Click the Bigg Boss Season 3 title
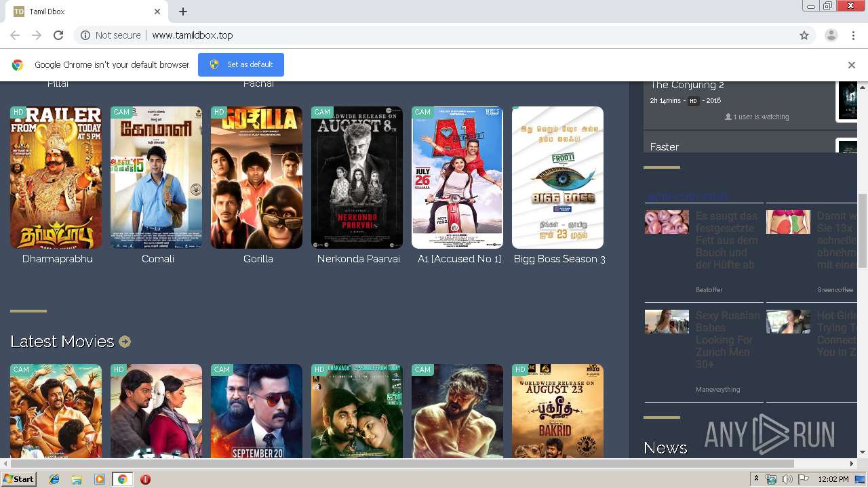This screenshot has width=868, height=488. pos(559,259)
